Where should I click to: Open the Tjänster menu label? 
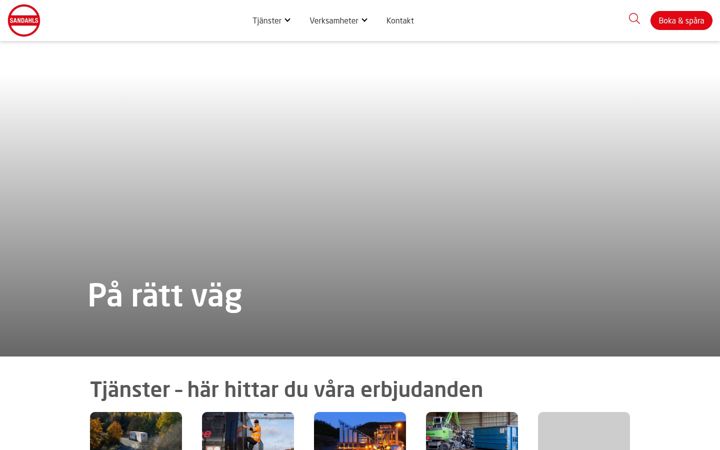point(267,21)
